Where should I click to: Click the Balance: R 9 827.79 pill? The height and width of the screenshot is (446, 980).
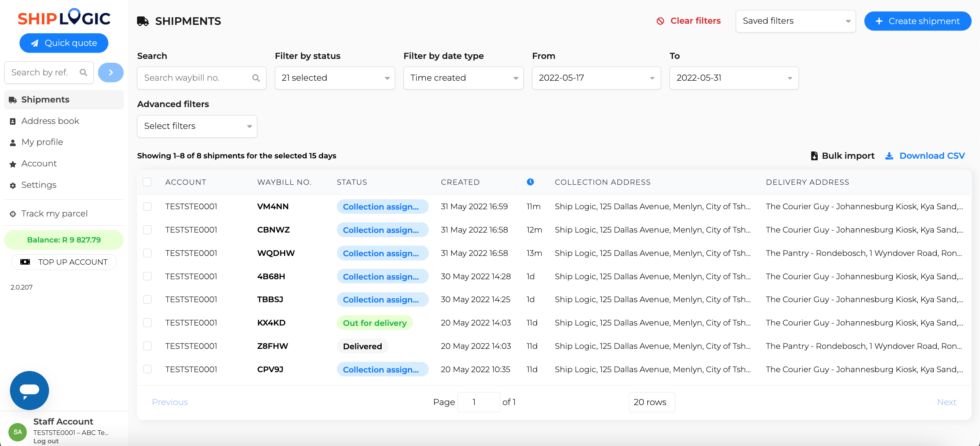tap(64, 240)
